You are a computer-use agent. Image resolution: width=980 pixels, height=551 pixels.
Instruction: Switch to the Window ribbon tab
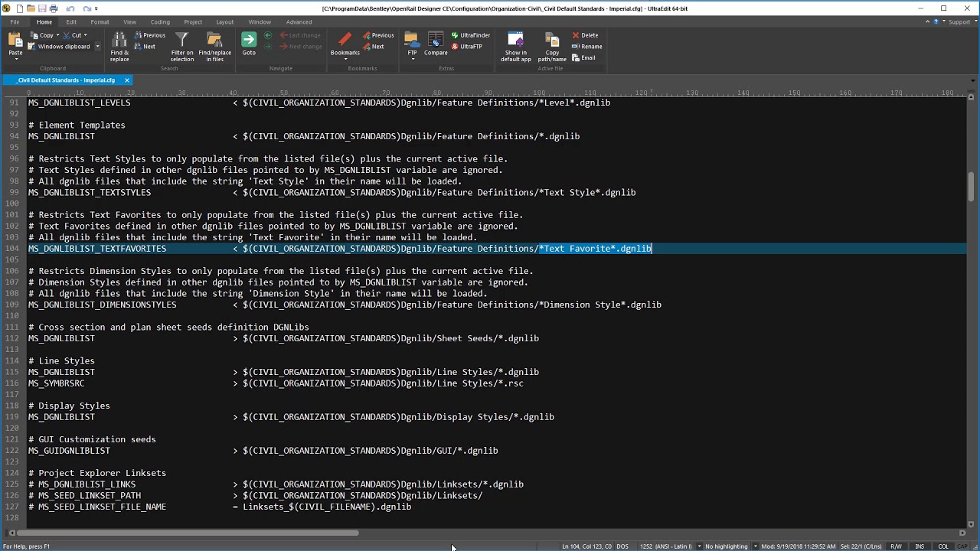[x=260, y=21]
